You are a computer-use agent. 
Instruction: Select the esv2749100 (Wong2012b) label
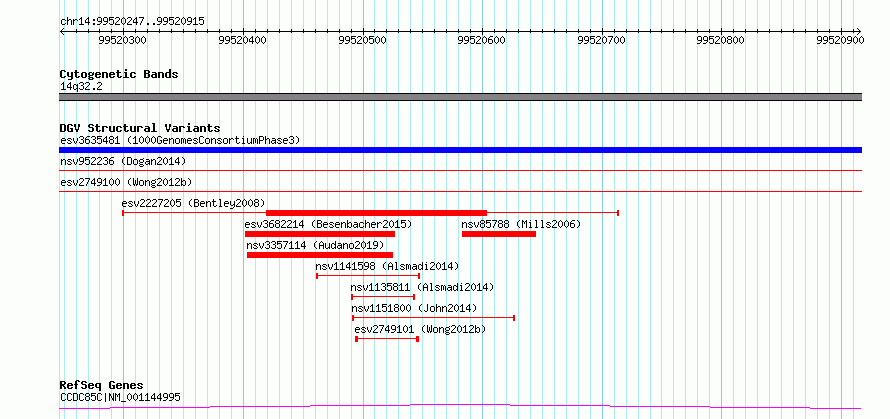pyautogui.click(x=126, y=182)
